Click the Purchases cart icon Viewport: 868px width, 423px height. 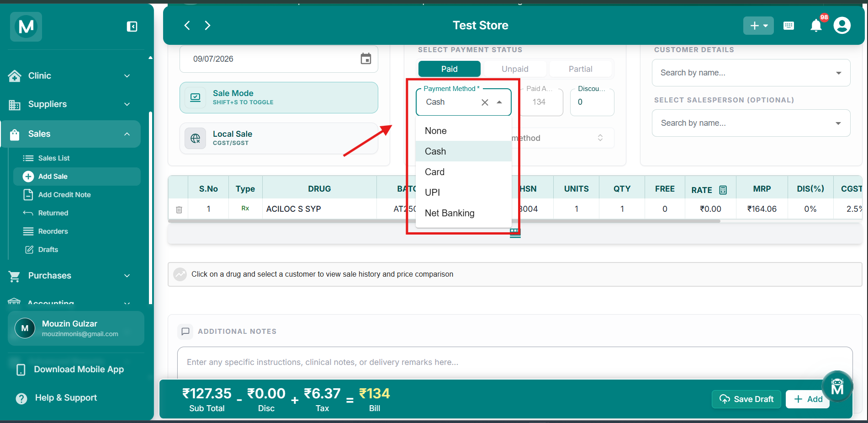coord(15,276)
